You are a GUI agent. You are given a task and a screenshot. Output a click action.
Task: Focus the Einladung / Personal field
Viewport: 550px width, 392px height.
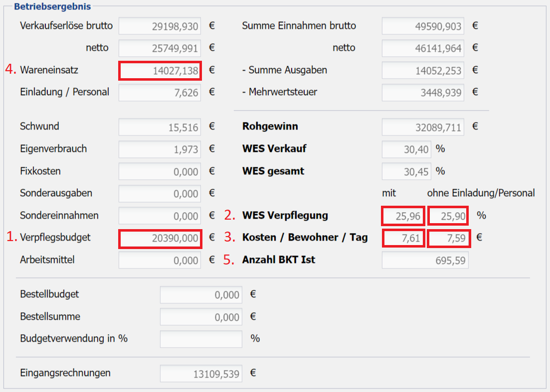tap(160, 92)
